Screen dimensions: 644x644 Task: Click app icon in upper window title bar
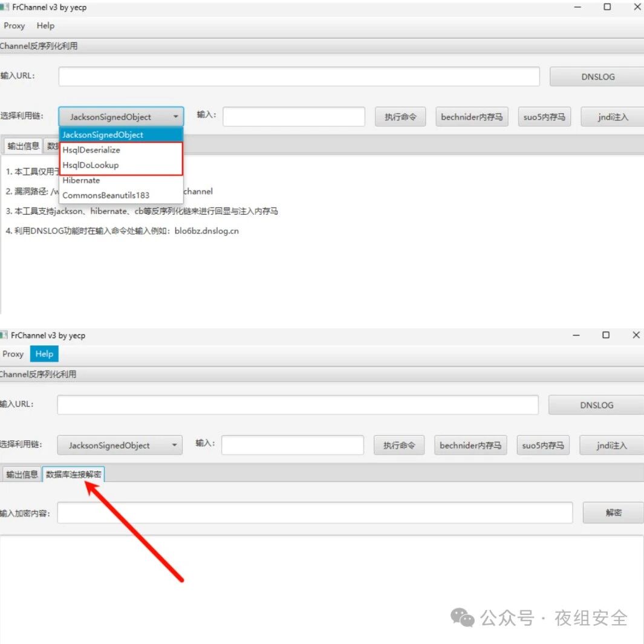4,7
